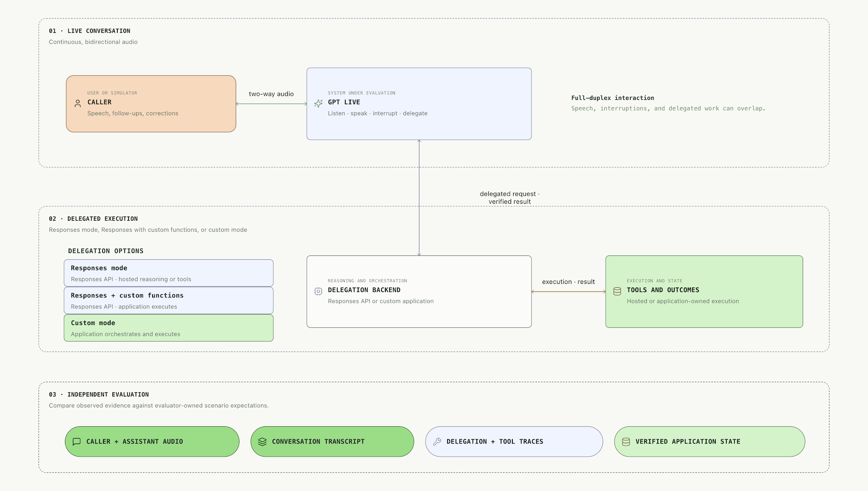
Task: Click the GPT LIVE heading text
Action: (344, 102)
